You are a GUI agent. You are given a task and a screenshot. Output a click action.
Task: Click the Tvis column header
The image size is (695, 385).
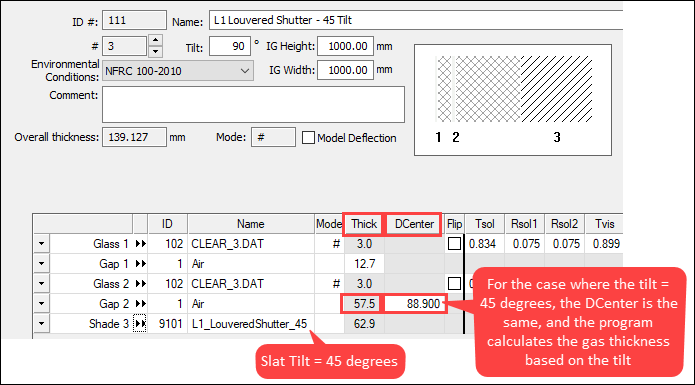coord(604,224)
